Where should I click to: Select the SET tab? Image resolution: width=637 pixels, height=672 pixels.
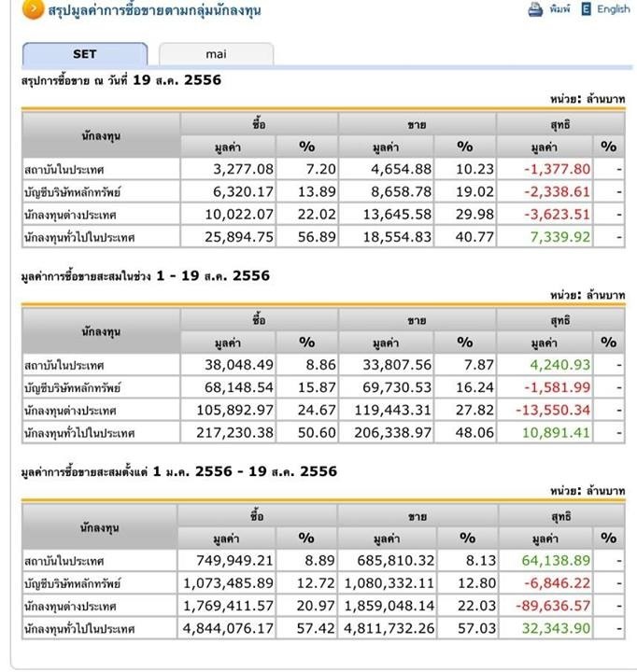click(x=84, y=54)
